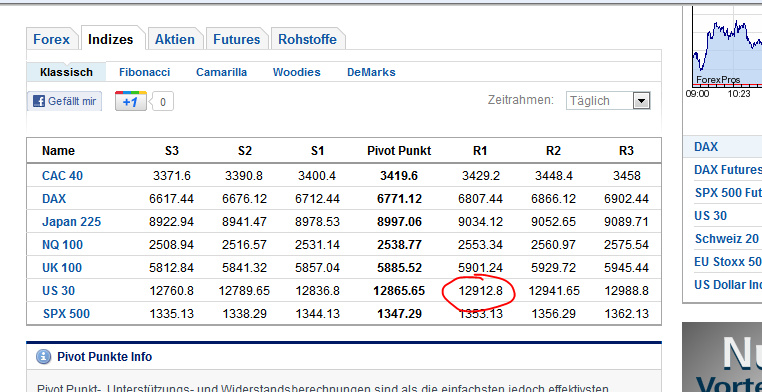Open US Dollar Index in the sidebar

[x=727, y=284]
